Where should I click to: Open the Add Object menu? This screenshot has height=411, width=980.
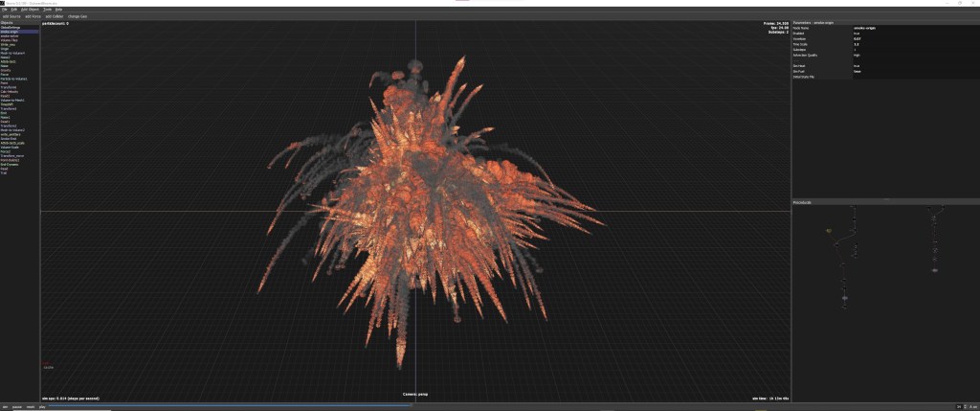click(32, 10)
